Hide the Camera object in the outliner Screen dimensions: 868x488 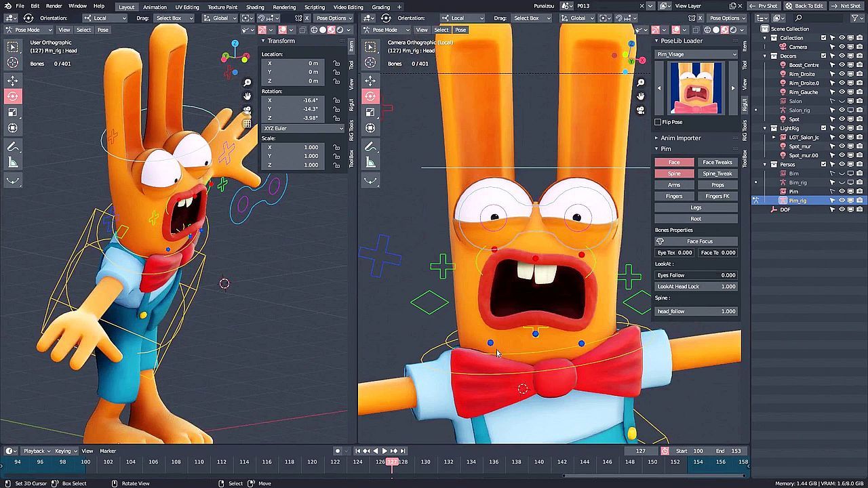tap(842, 47)
